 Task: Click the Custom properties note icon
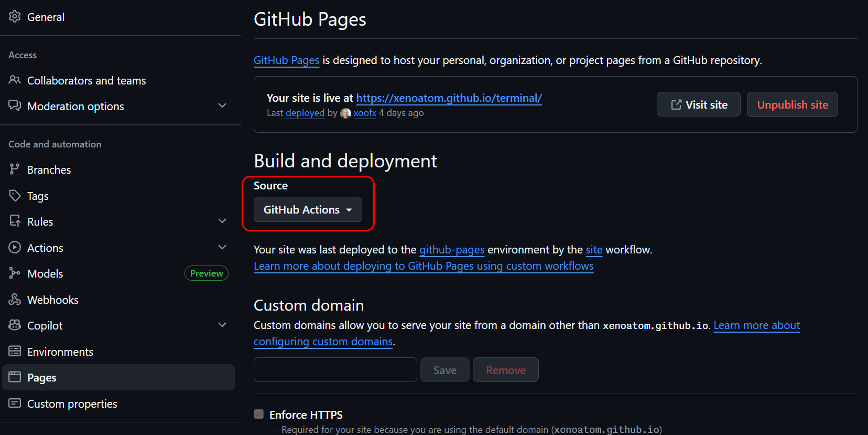pyautogui.click(x=15, y=403)
